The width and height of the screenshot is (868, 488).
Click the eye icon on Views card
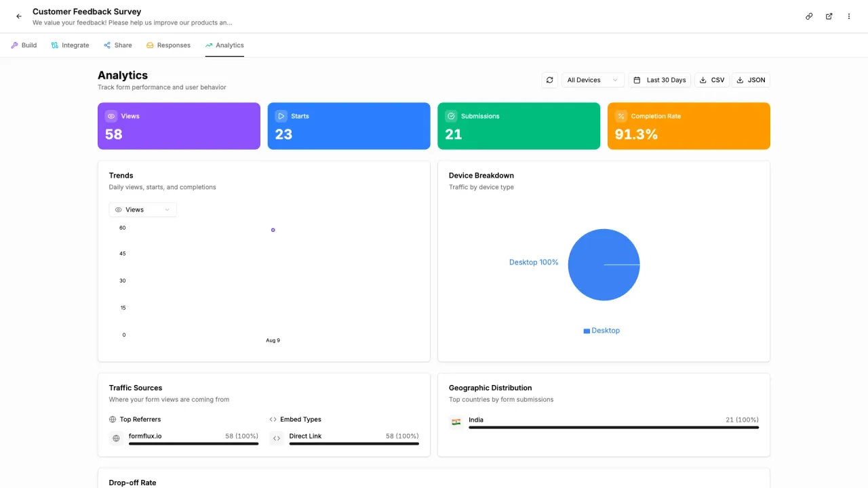pyautogui.click(x=111, y=116)
